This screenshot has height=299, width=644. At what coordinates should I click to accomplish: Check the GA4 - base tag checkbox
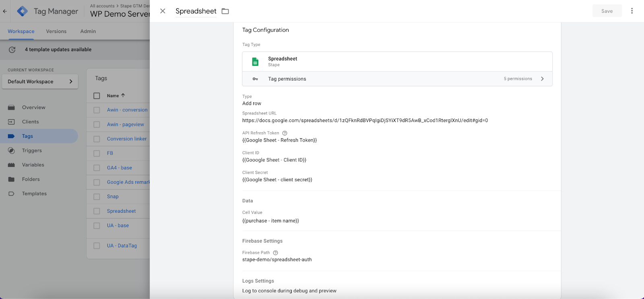(97, 168)
